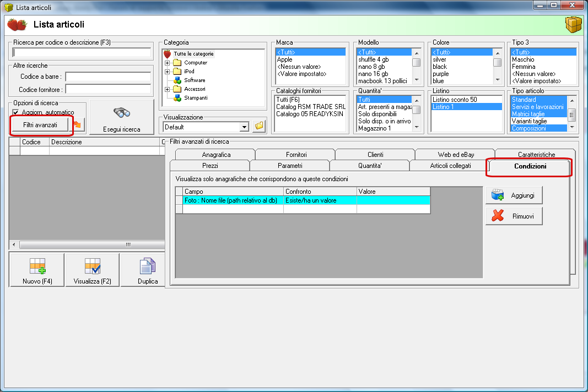Screen dimensions: 588x392
Task: Select shuffle 4 gb in Modello list
Action: (384, 59)
